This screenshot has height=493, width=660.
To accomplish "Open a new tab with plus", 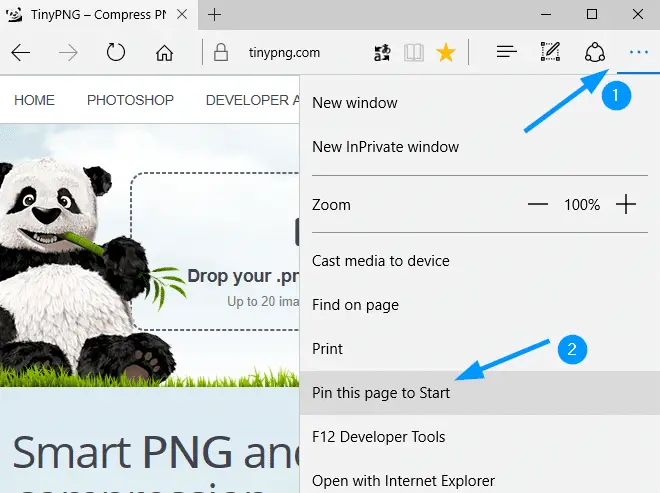I will point(214,15).
